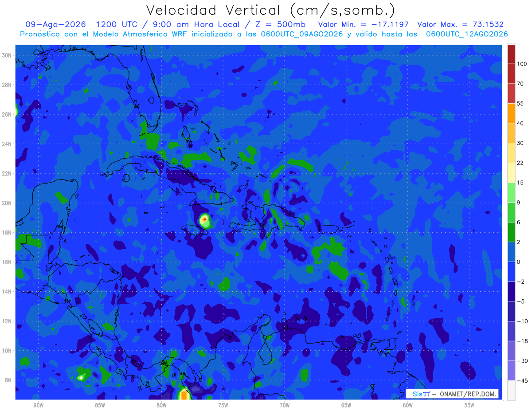
Task: Click the colorbar value label "55"
Action: [520, 103]
